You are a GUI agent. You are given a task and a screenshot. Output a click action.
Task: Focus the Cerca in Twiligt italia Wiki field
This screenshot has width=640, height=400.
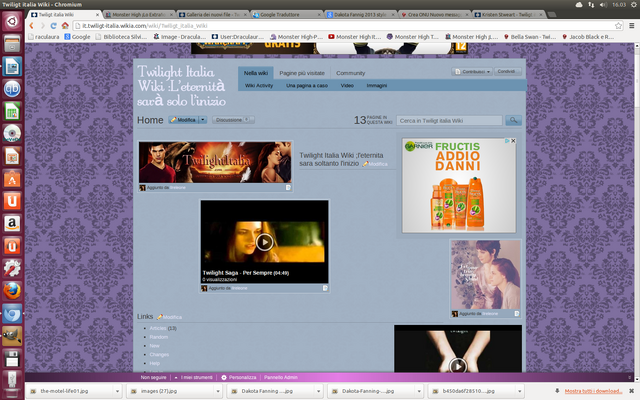point(449,120)
